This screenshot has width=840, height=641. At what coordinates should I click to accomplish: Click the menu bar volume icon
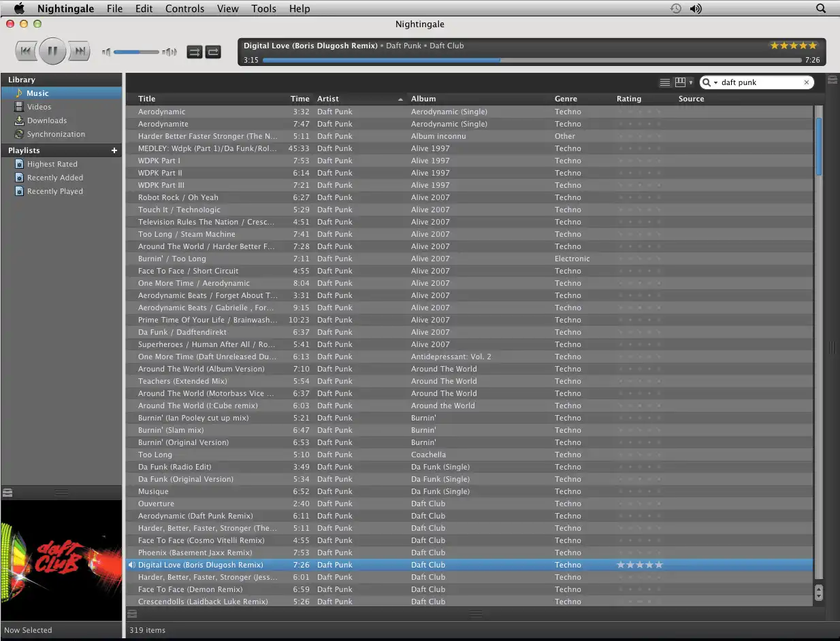[695, 9]
